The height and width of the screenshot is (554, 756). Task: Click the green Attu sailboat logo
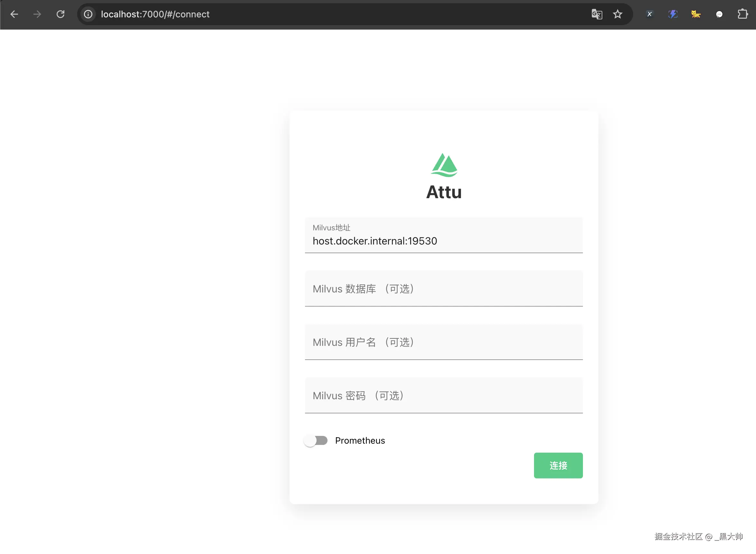(444, 165)
